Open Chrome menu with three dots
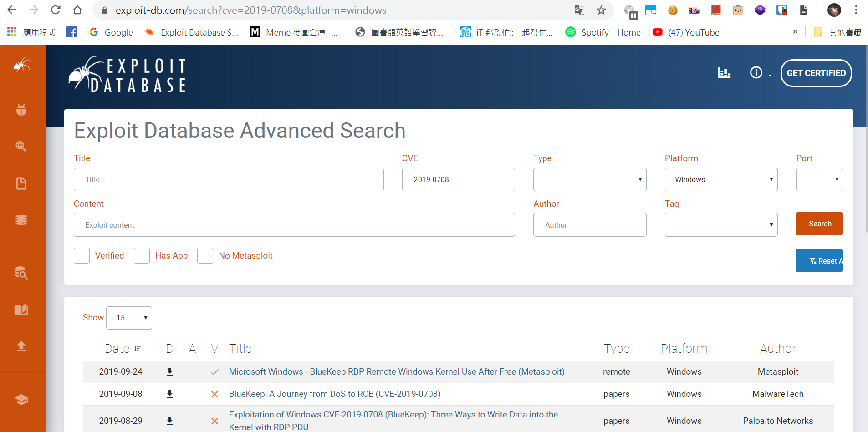Image resolution: width=868 pixels, height=432 pixels. 856,10
